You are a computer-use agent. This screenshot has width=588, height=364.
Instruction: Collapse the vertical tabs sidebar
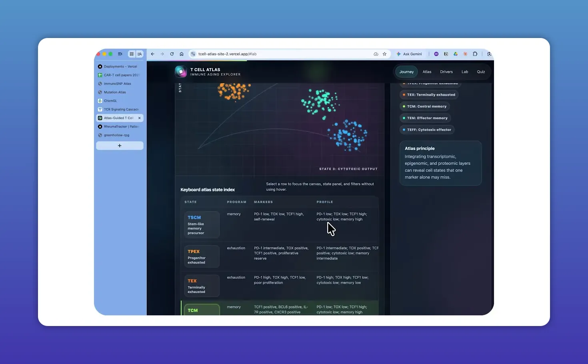[x=120, y=54]
